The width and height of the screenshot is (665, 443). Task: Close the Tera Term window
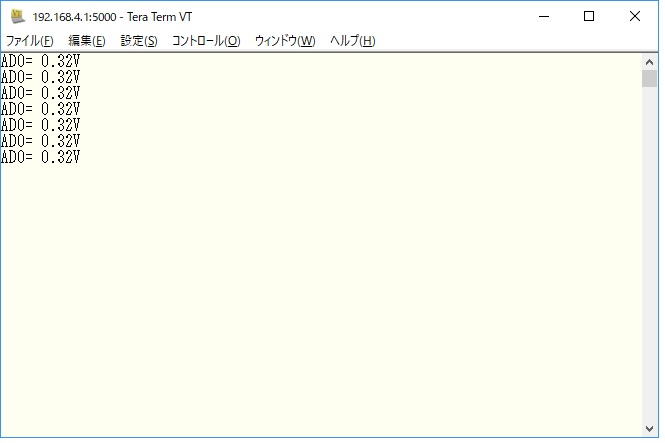635,17
